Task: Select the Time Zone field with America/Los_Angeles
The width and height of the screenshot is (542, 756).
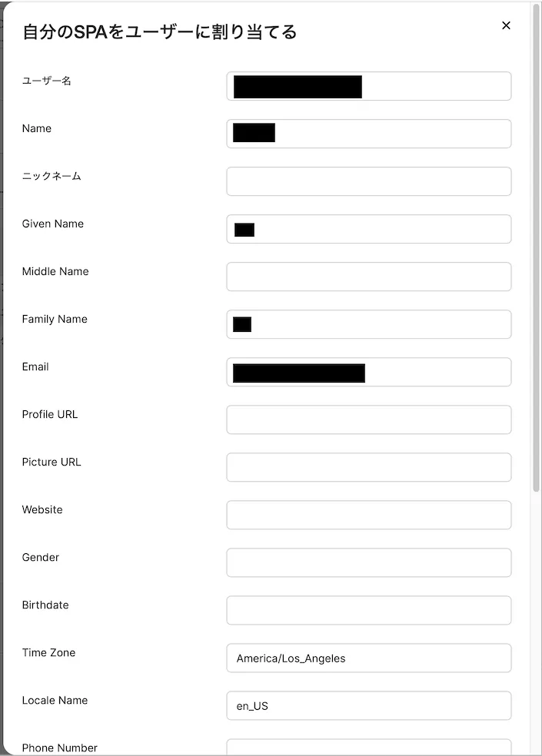Action: [x=369, y=658]
